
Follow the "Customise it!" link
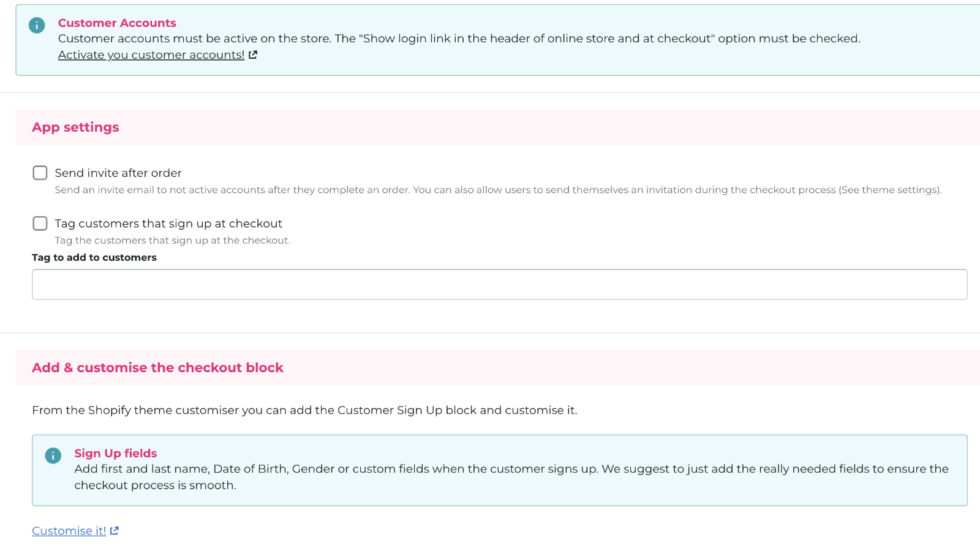click(69, 531)
